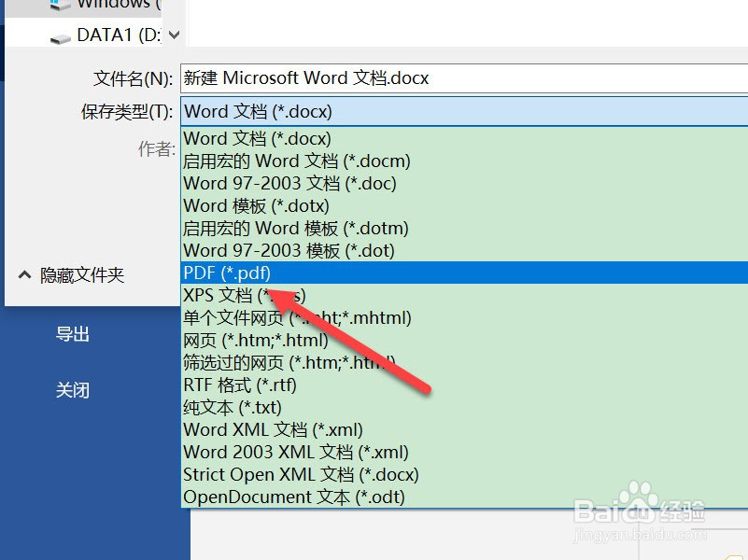The height and width of the screenshot is (560, 748).
Task: Choose 纯文本 (*.txt) format
Action: [464, 407]
